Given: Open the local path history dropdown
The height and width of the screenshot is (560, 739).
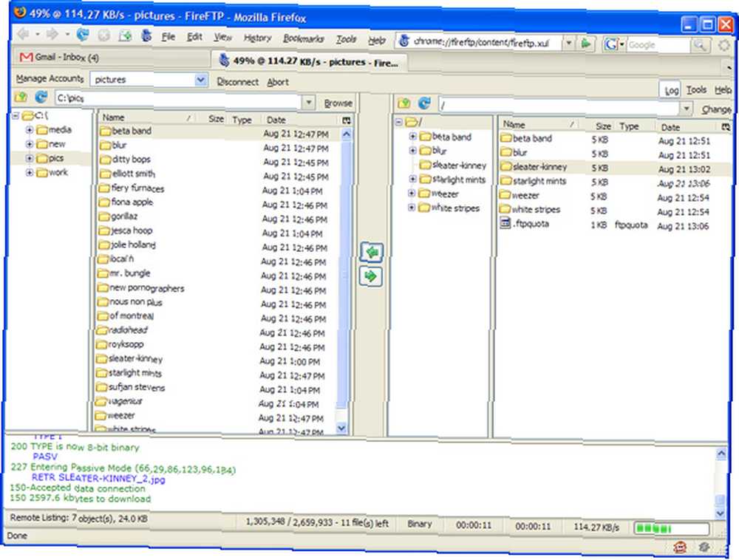Looking at the screenshot, I should [x=308, y=102].
